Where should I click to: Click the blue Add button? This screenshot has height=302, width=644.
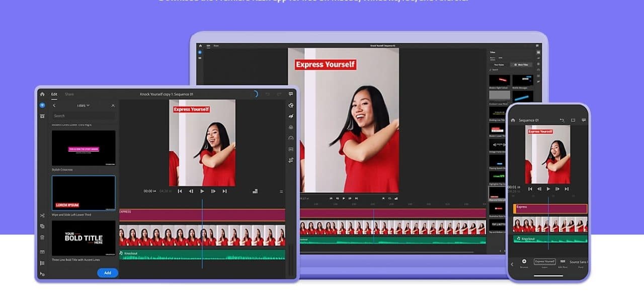click(107, 273)
